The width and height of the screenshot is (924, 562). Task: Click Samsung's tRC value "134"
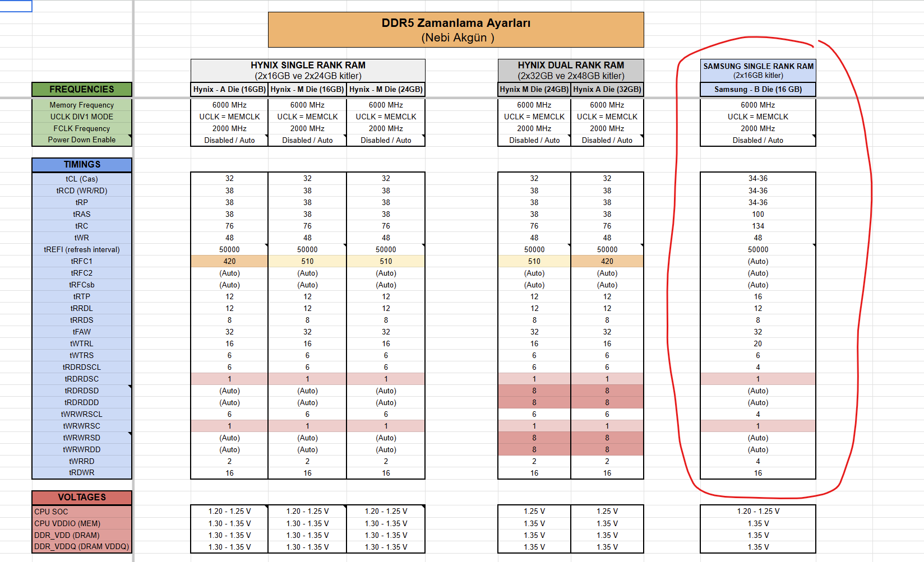click(x=758, y=226)
